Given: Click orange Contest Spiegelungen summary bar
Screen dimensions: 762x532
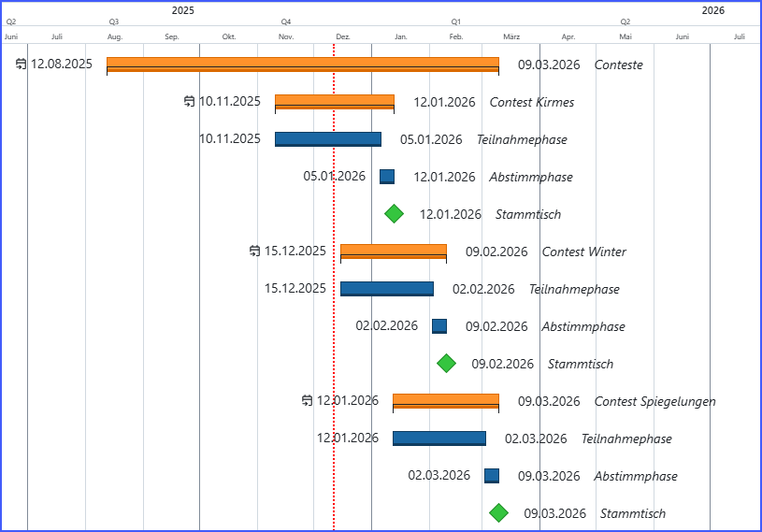Looking at the screenshot, I should pyautogui.click(x=445, y=401).
